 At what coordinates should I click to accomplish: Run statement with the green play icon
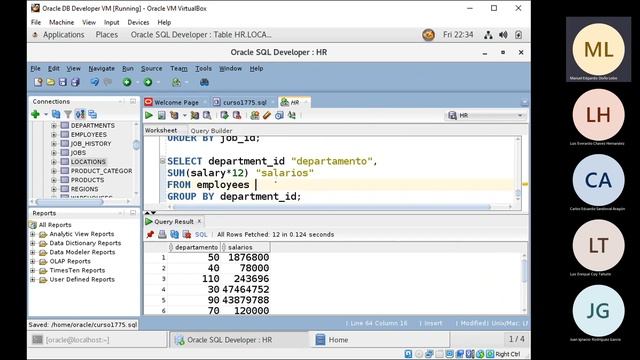pos(149,116)
